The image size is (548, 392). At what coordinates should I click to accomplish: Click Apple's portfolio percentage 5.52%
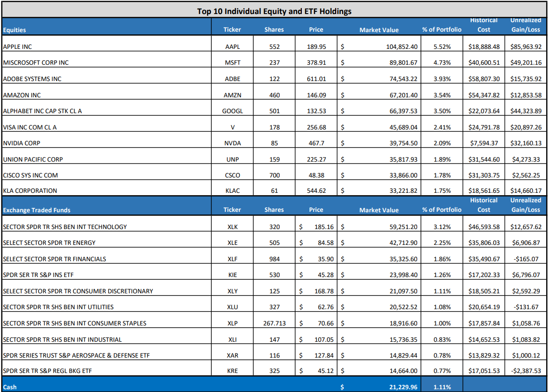click(x=442, y=47)
